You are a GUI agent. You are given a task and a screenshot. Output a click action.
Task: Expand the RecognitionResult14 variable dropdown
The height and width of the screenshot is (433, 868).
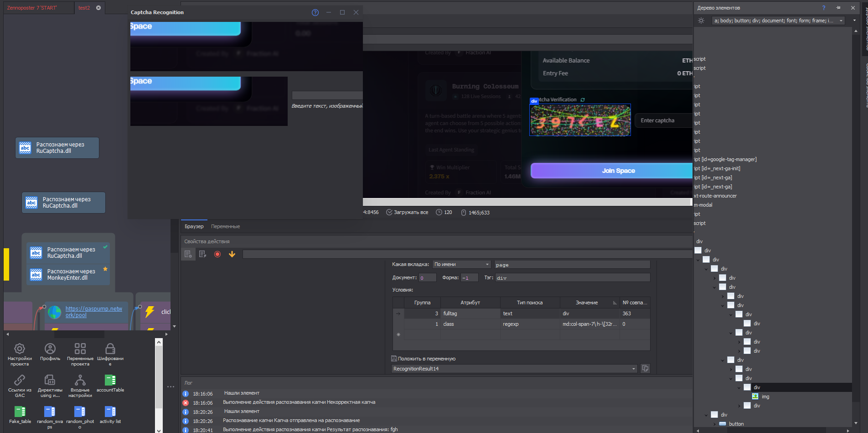(634, 369)
